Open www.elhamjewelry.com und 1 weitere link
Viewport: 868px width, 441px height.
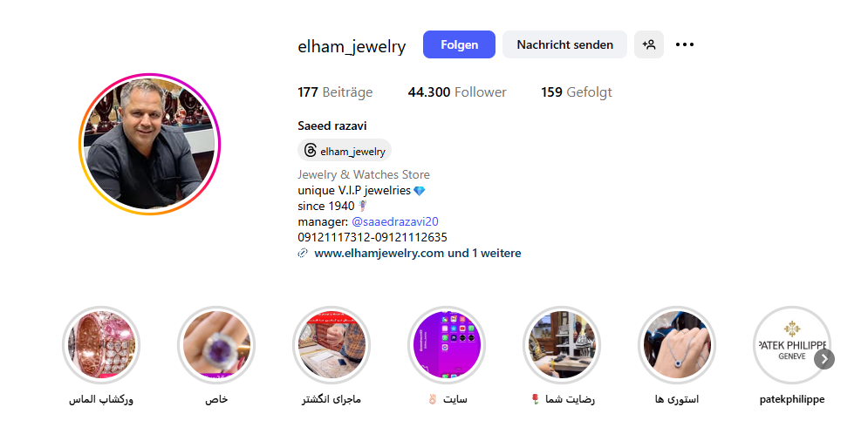[417, 254]
